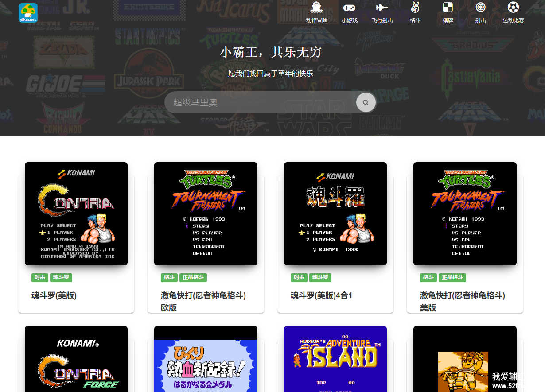Open the 魂斗罗(美版) Contra cover image
Image resolution: width=545 pixels, height=392 pixels.
[76, 213]
